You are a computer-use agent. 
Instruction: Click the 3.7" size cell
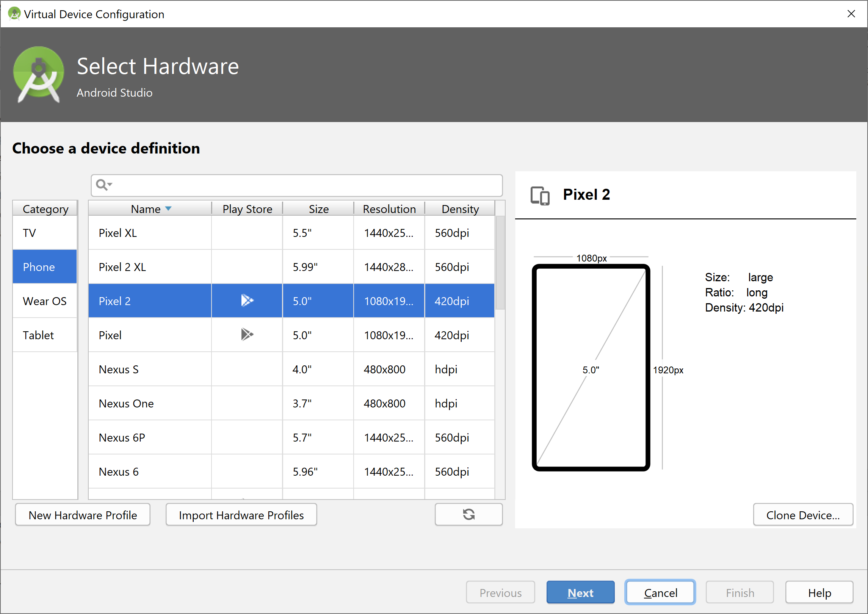pos(318,403)
